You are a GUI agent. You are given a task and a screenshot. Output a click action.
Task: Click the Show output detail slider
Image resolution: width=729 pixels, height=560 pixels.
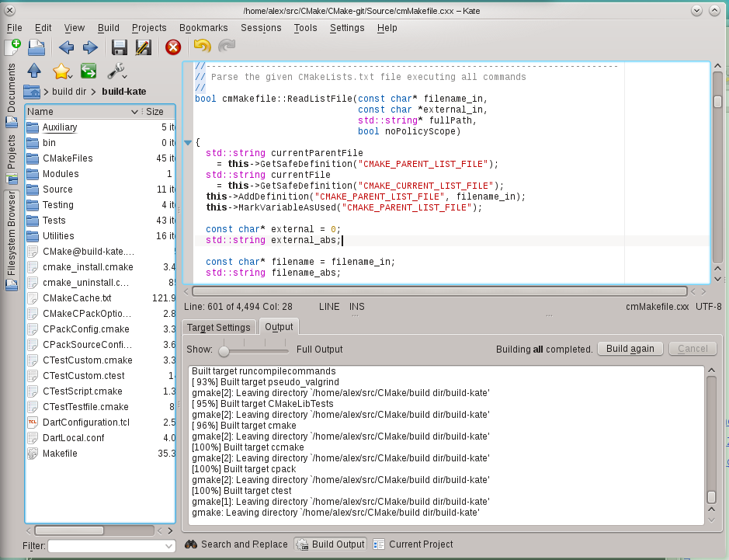224,350
